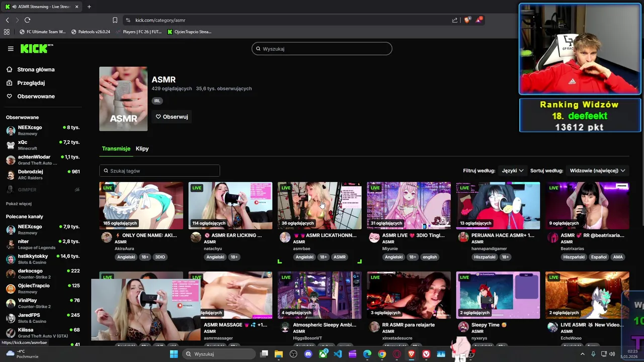Viewport: 644px width, 362px height.
Task: Expand followed list with Pokaż więcej
Action: (x=19, y=204)
